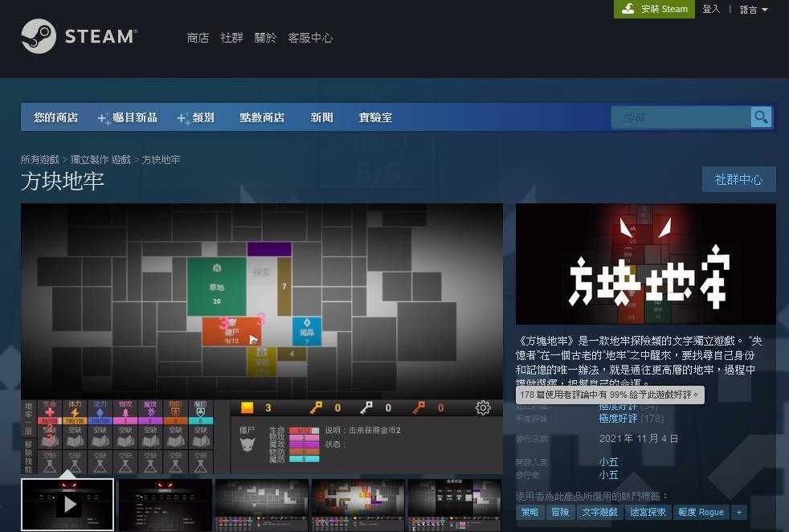The height and width of the screenshot is (532, 789).
Task: Go to 社群 in the top navigation
Action: (231, 38)
